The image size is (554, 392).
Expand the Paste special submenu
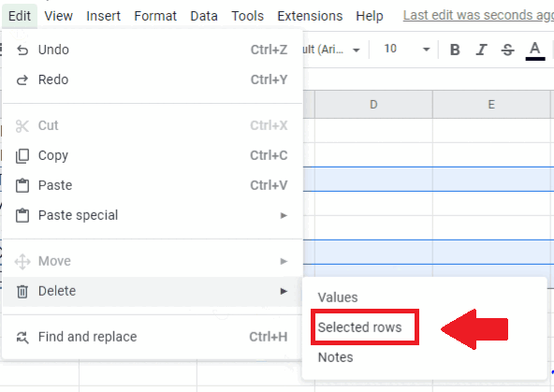(x=284, y=215)
